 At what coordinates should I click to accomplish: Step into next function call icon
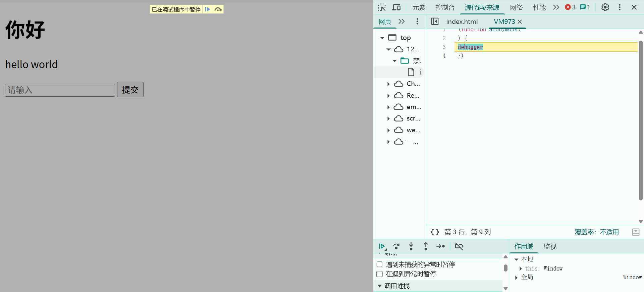tap(411, 246)
